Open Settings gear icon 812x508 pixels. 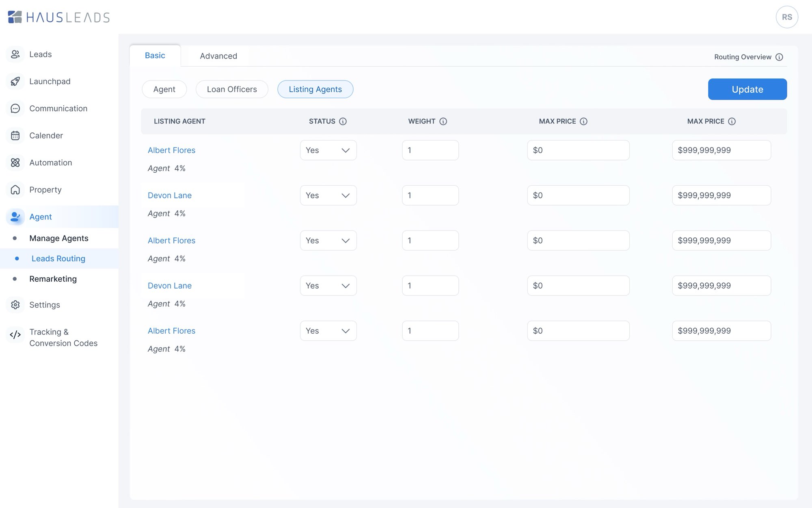15,305
